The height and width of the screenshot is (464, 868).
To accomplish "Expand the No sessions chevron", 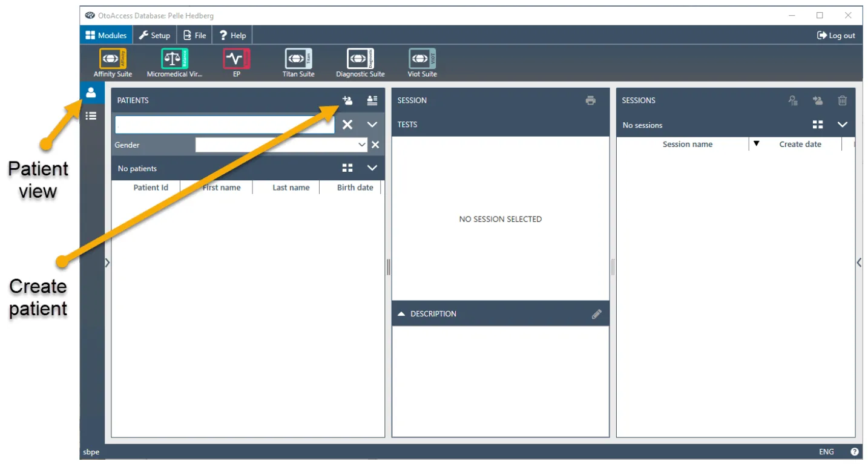I will coord(843,125).
